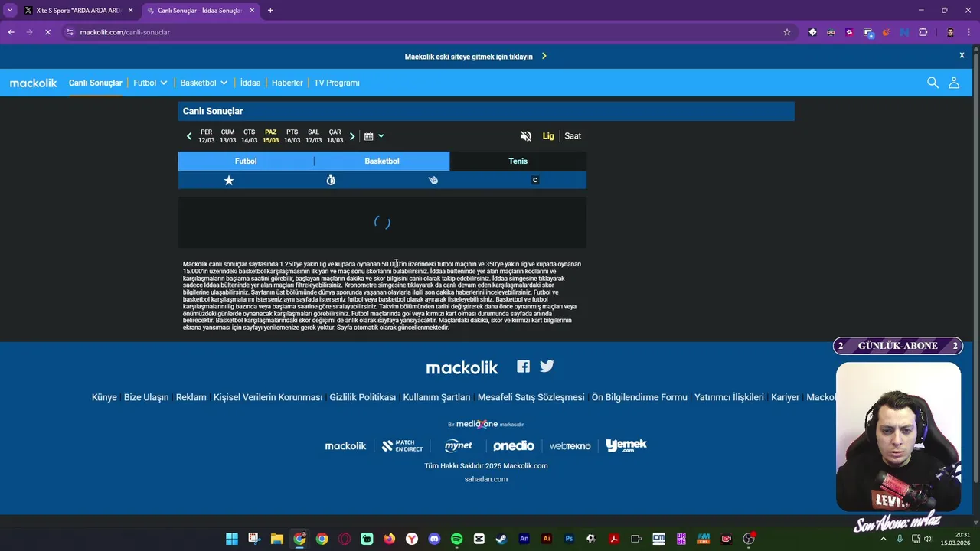Open Photoshop from the taskbar
Screen dimensions: 980x551
pyautogui.click(x=569, y=539)
